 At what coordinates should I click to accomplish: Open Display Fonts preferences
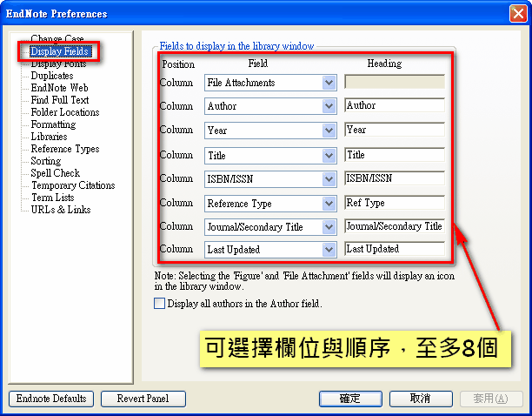58,64
